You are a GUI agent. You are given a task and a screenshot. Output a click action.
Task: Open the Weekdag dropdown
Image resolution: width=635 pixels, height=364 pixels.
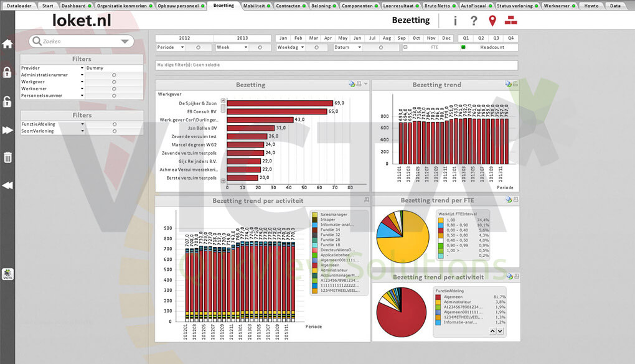[x=303, y=47]
